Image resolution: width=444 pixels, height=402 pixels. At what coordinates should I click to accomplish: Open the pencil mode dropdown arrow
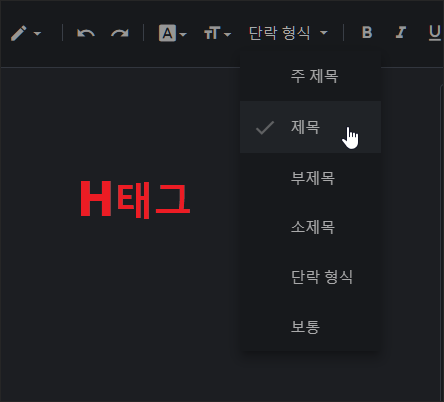point(37,34)
